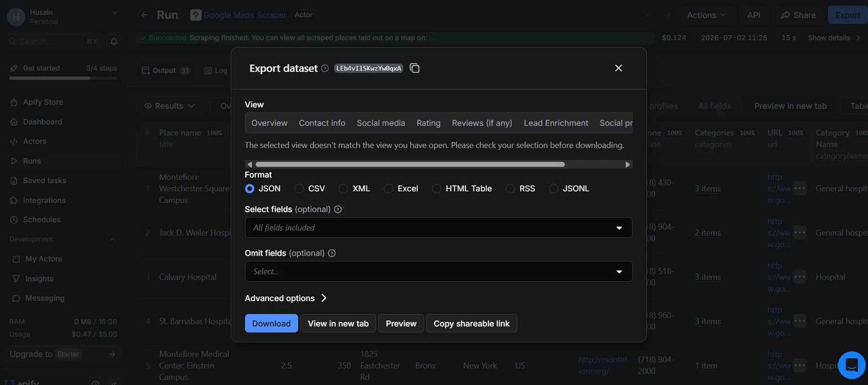This screenshot has height=385, width=868.
Task: Click the My Actors icon
Action: (16, 259)
